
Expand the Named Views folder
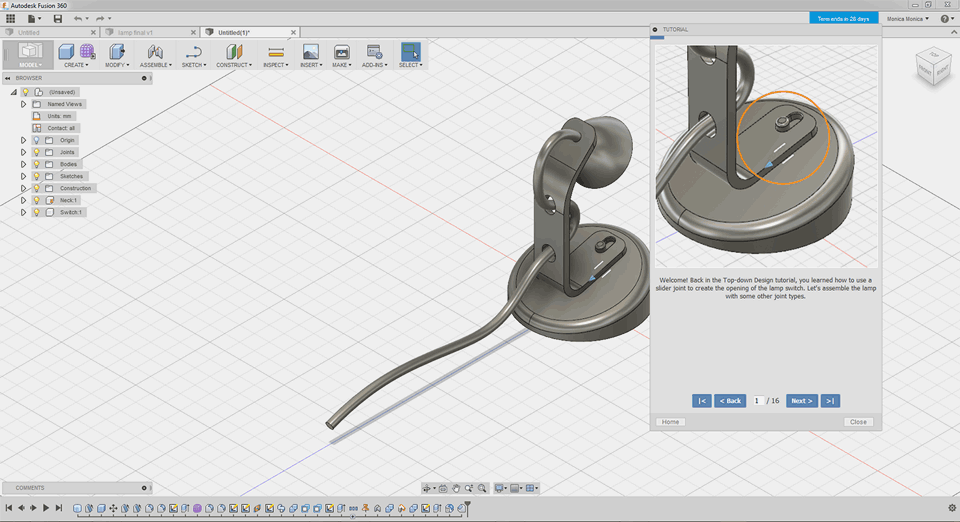(23, 105)
